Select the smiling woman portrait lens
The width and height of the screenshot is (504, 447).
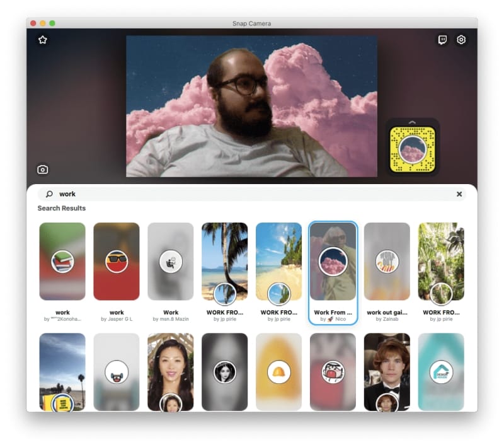(x=170, y=372)
